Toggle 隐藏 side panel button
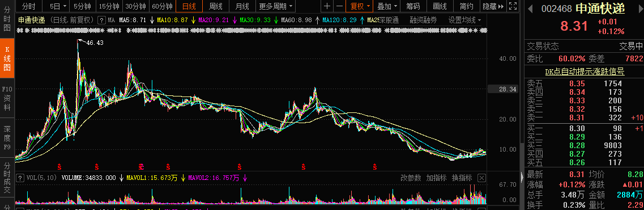This screenshot has width=644, height=210. 493,6
